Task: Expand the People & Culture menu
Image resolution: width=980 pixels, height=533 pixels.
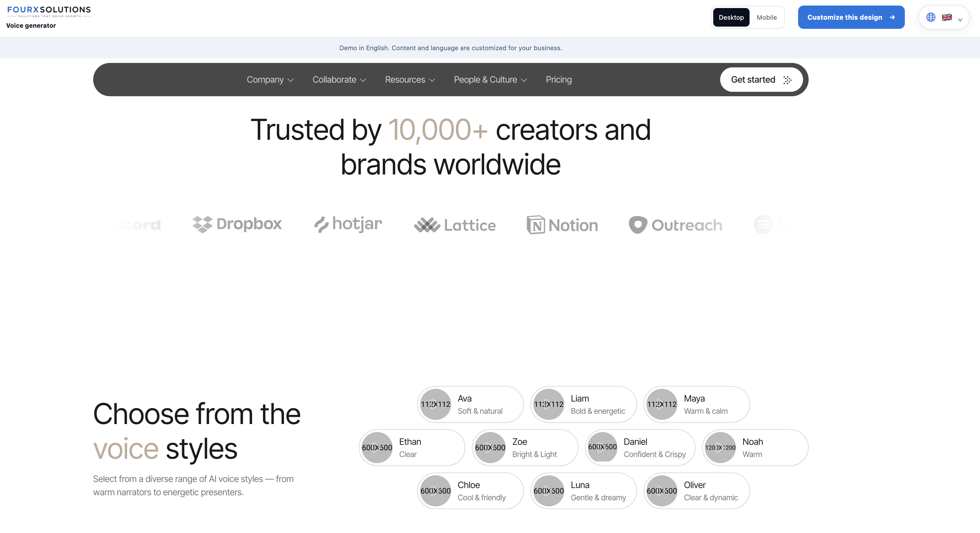Action: coord(490,80)
